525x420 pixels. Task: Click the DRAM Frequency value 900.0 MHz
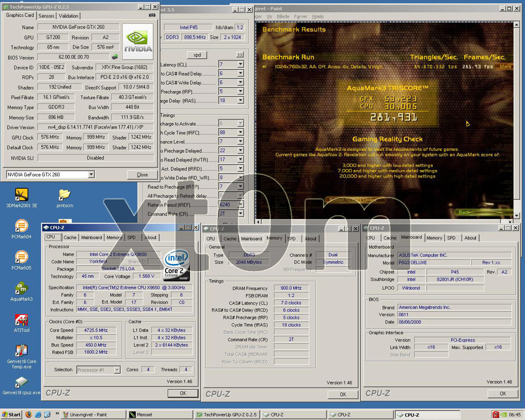coord(291,288)
